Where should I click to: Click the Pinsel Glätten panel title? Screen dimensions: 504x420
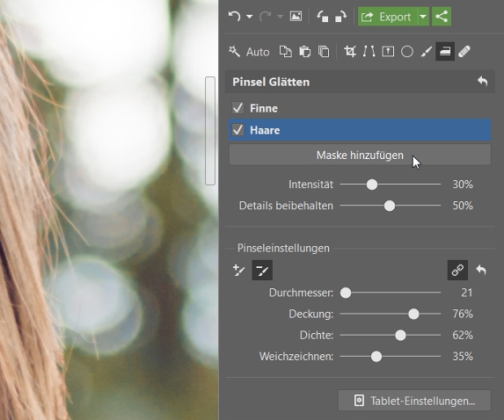[x=271, y=82]
